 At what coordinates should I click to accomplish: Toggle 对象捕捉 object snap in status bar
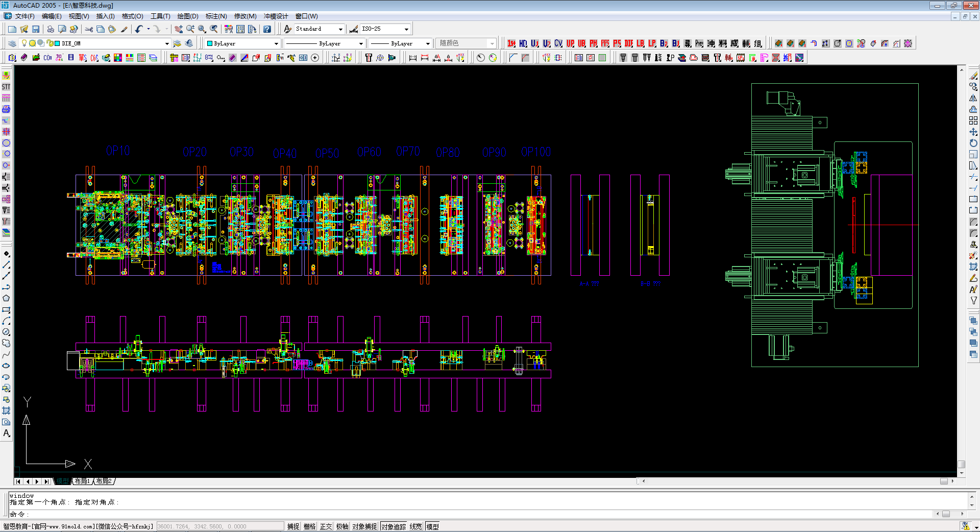point(364,526)
